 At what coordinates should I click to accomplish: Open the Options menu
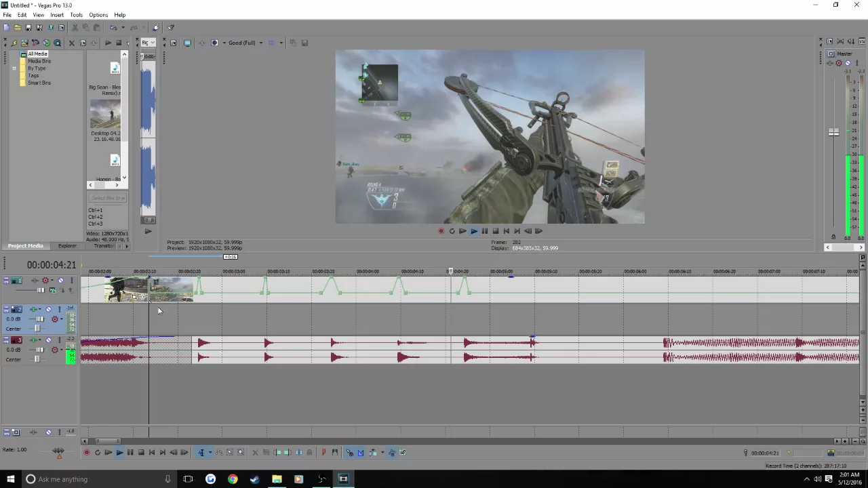click(98, 15)
